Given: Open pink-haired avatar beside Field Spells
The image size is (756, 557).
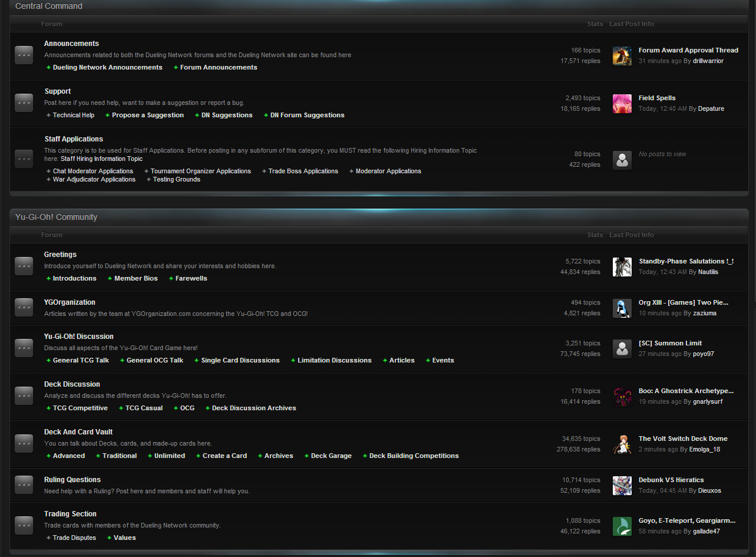Looking at the screenshot, I should 622,104.
